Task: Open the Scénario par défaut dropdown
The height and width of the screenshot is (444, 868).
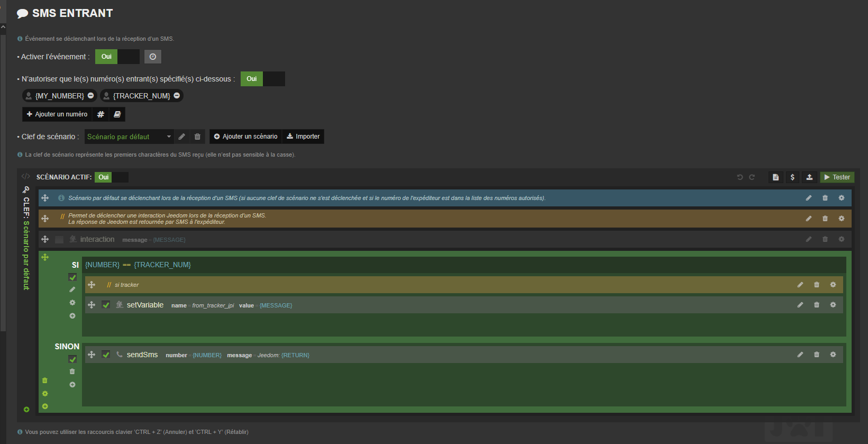Action: tap(129, 137)
